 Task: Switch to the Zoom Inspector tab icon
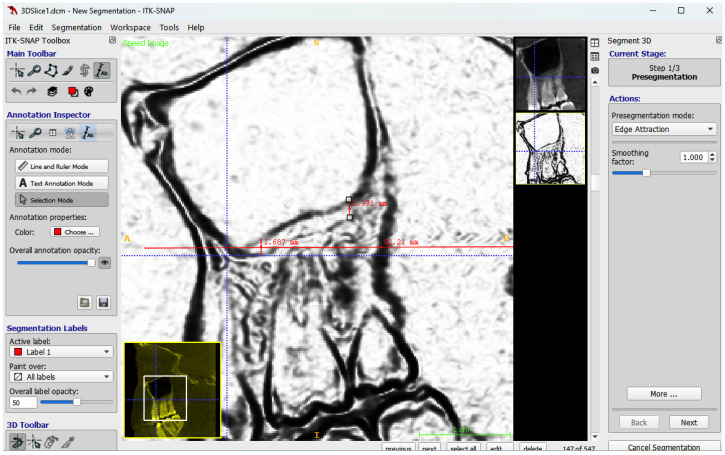coord(35,133)
